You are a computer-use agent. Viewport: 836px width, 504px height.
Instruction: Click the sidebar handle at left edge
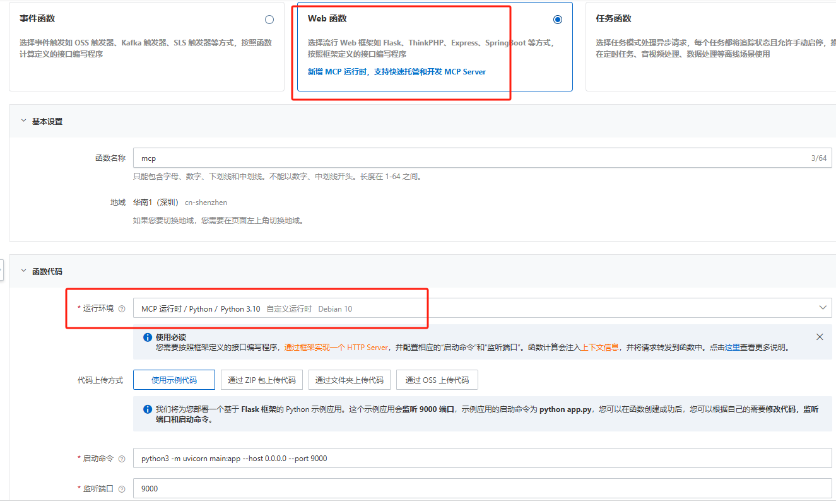(2, 270)
